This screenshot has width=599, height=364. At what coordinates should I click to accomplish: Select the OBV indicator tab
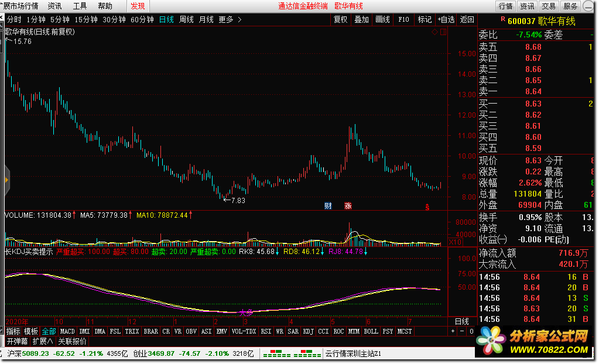(191, 331)
